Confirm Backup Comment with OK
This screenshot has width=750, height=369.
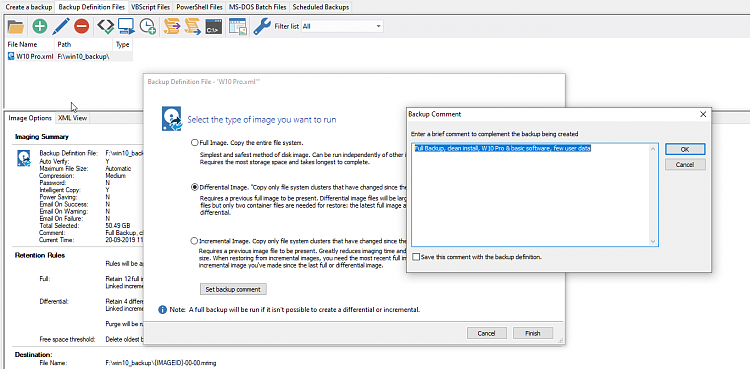point(685,149)
